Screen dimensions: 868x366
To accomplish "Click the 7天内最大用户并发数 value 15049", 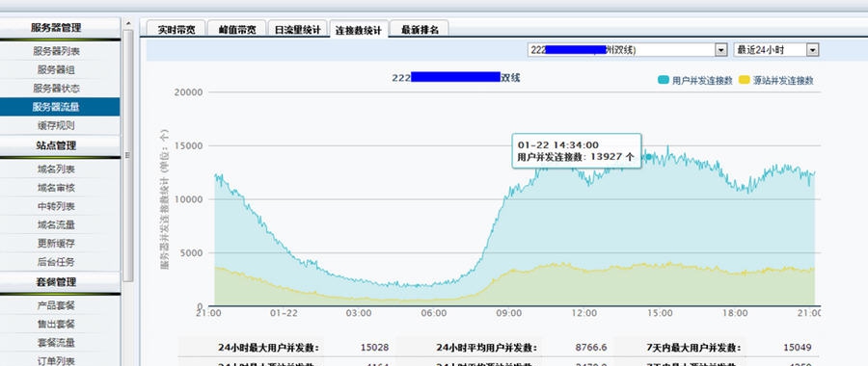I will [x=798, y=348].
